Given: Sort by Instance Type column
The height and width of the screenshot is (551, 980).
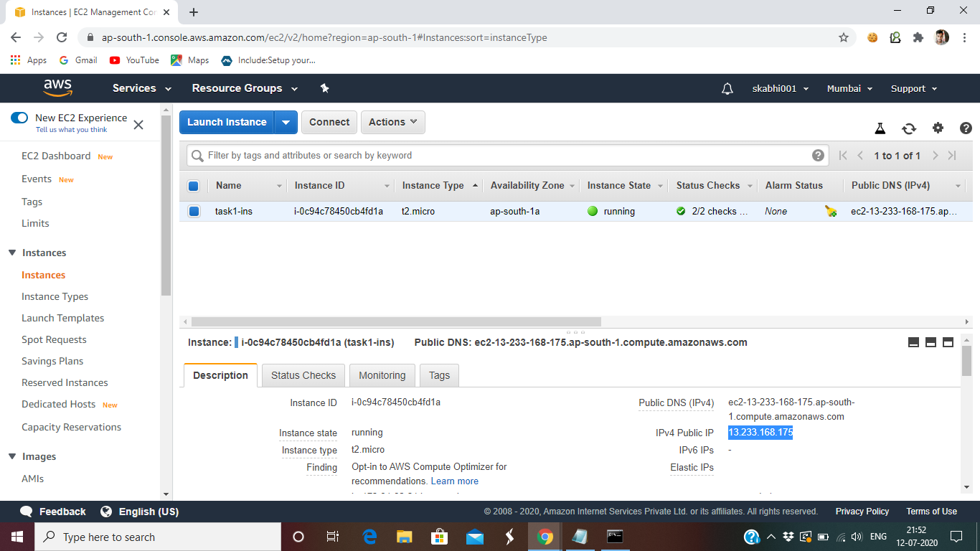Looking at the screenshot, I should click(439, 185).
